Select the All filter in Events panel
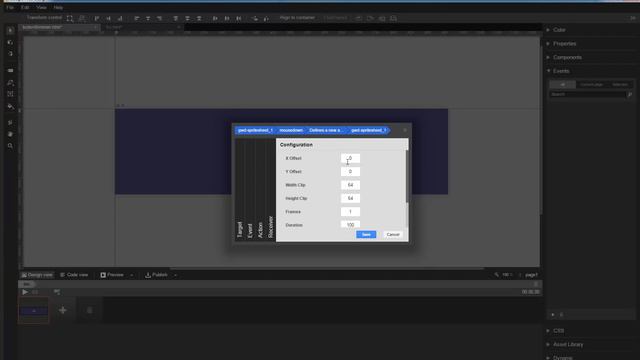This screenshot has height=360, width=640. 562,84
